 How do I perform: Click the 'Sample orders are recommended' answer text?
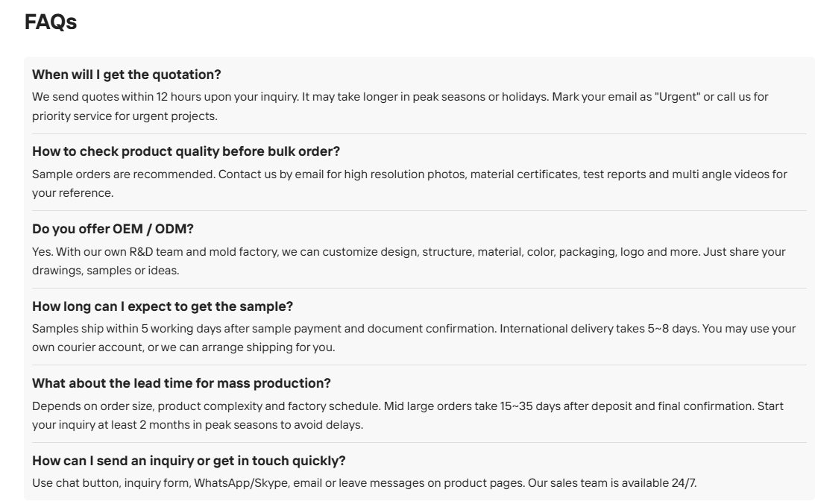409,183
